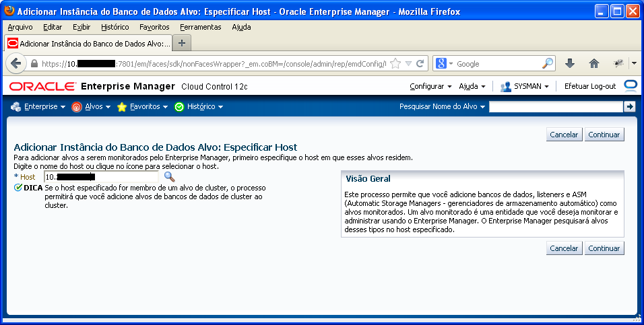Open the Firefox Histórico menu
Image resolution: width=644 pixels, height=325 pixels.
click(115, 27)
